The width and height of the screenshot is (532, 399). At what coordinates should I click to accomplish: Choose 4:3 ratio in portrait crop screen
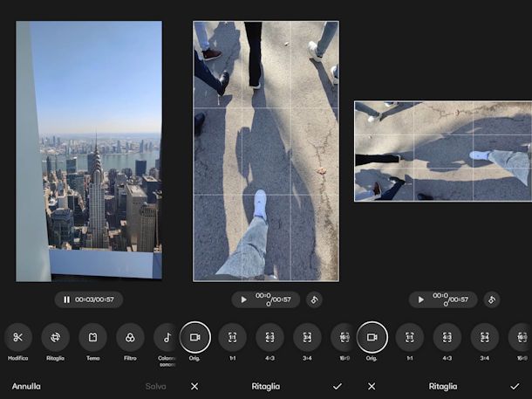269,337
